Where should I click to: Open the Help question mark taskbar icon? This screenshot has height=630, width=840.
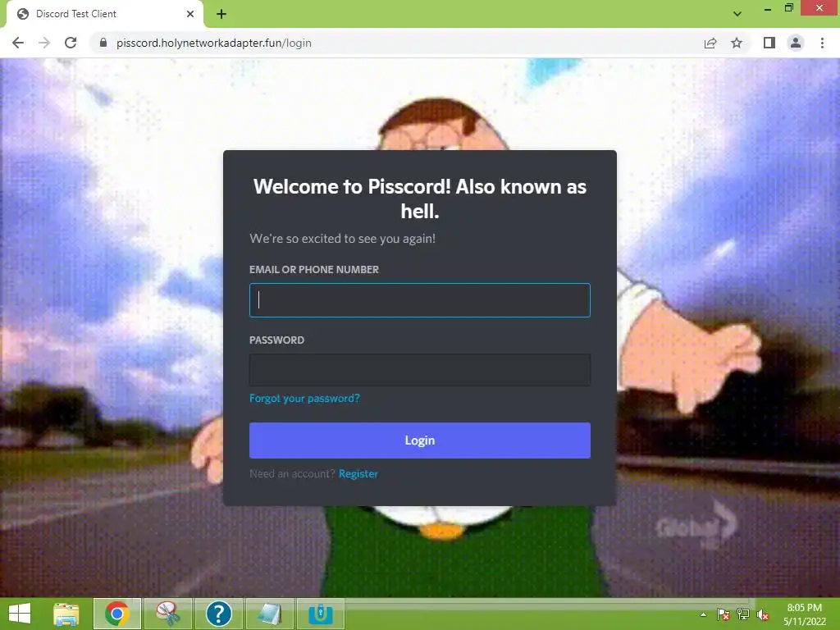[x=218, y=614]
